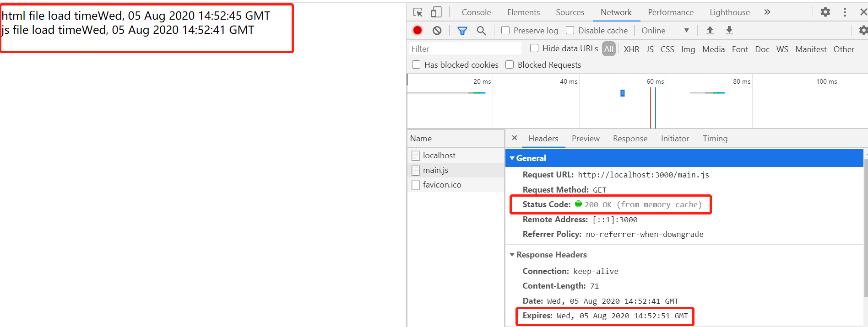Show more DevTools tabs chevron
The image size is (868, 327).
coord(767,12)
